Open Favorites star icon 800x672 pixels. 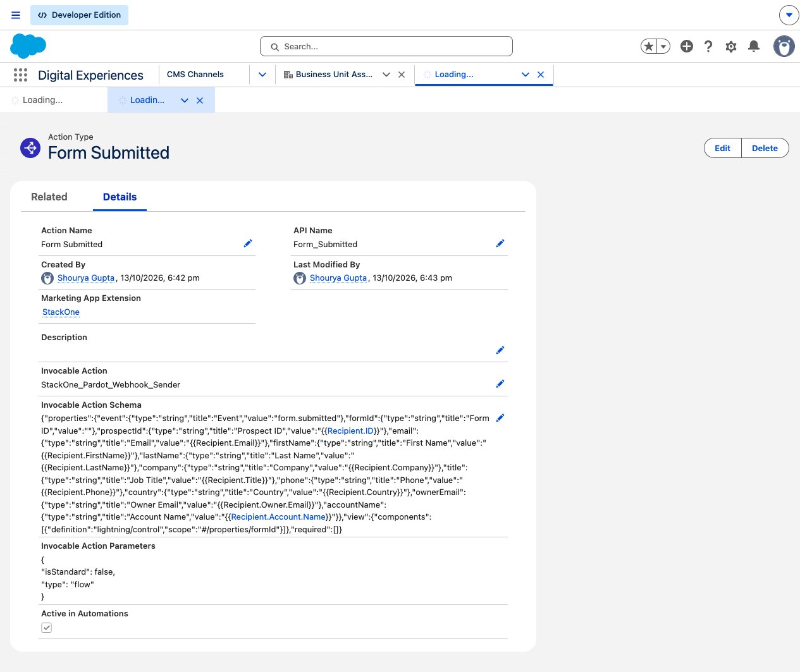[648, 46]
